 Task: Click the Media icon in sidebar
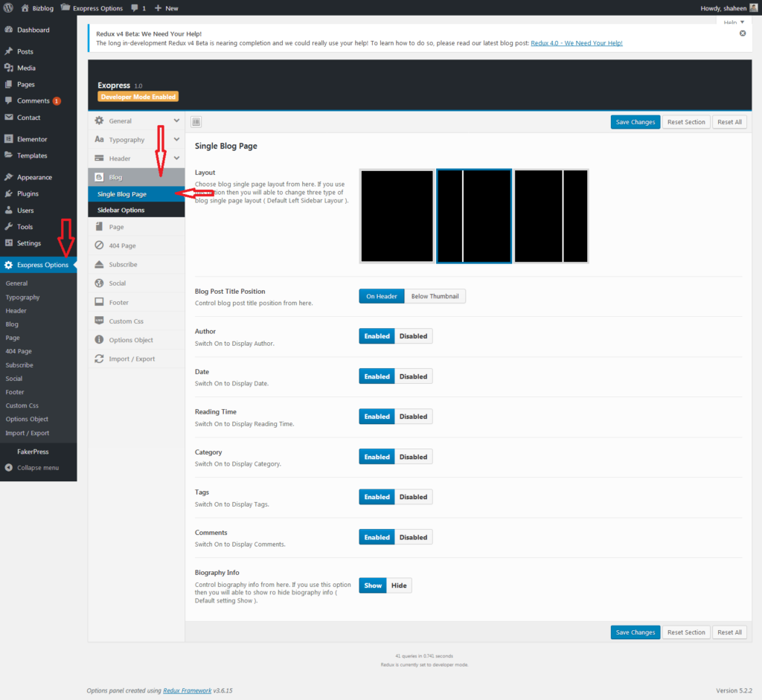click(x=9, y=68)
